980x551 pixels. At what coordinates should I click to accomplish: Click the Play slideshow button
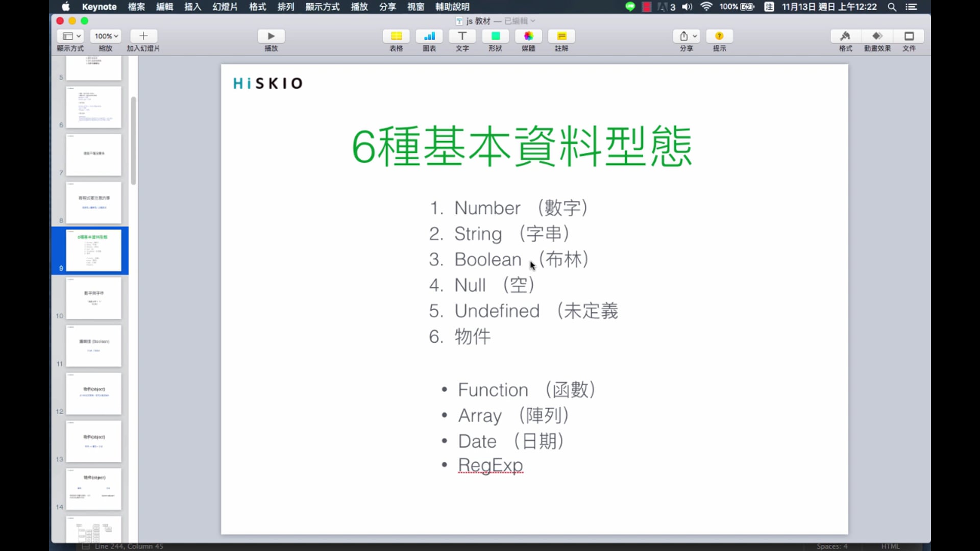tap(271, 36)
